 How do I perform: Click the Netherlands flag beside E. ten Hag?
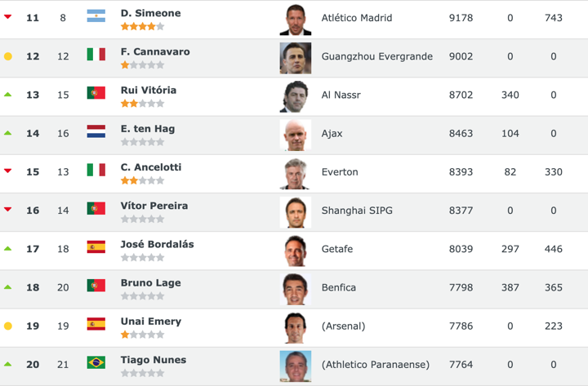(96, 131)
